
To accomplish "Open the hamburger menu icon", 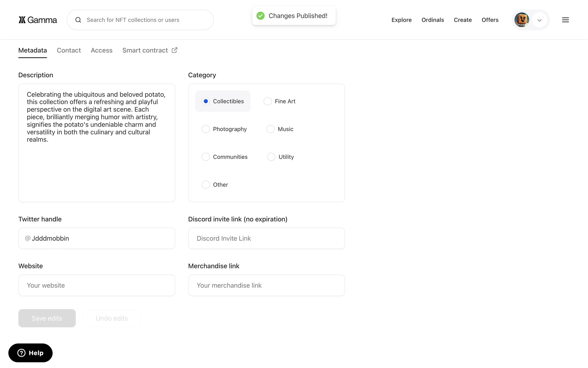I will click(565, 20).
